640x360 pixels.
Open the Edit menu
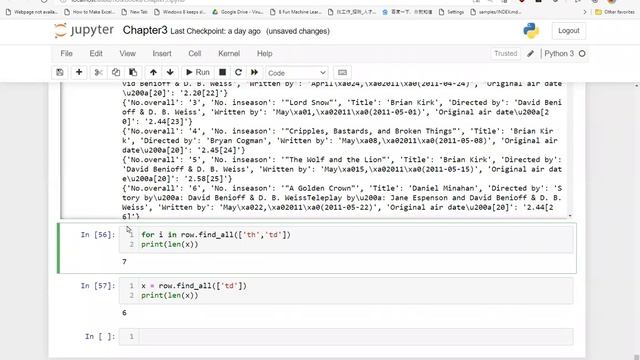click(96, 53)
